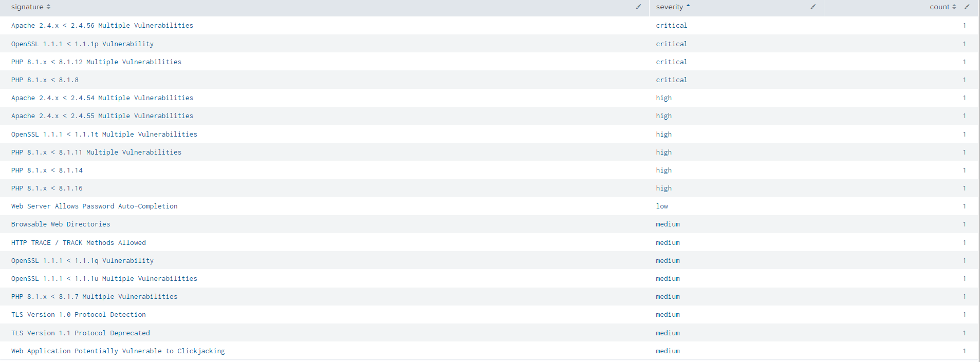Viewport: 980px width, 362px height.
Task: Click count value for PHP 8.1.8 row
Action: click(965, 80)
